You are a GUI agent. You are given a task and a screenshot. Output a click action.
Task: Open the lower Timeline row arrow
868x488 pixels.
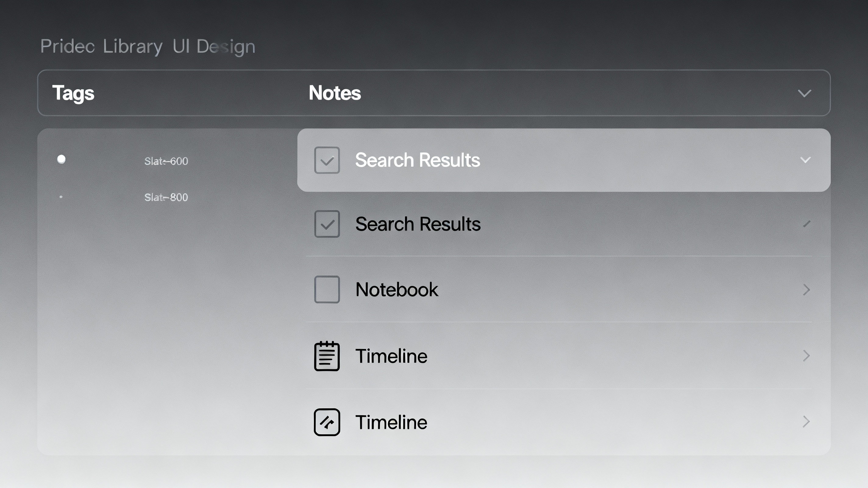point(806,422)
